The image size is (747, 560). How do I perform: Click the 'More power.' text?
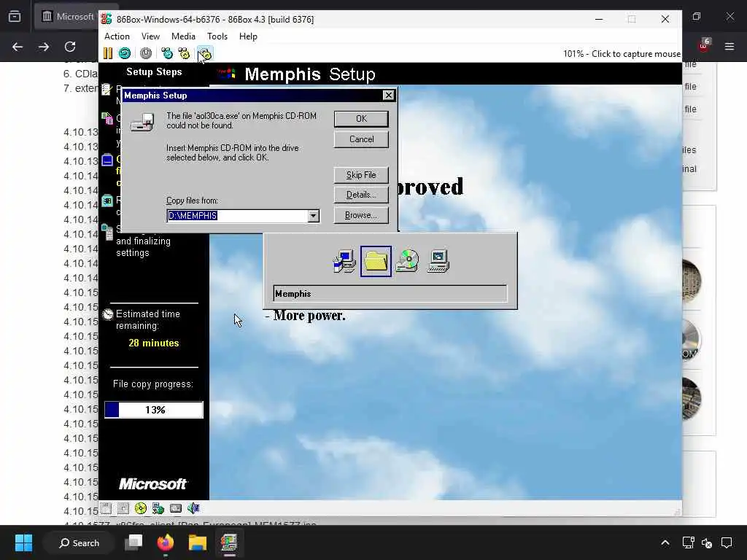309,316
